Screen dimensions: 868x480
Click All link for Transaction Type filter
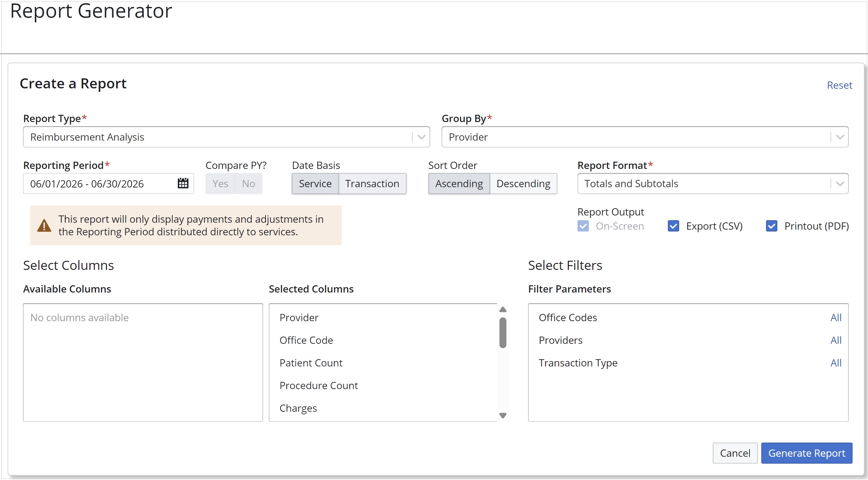(836, 363)
